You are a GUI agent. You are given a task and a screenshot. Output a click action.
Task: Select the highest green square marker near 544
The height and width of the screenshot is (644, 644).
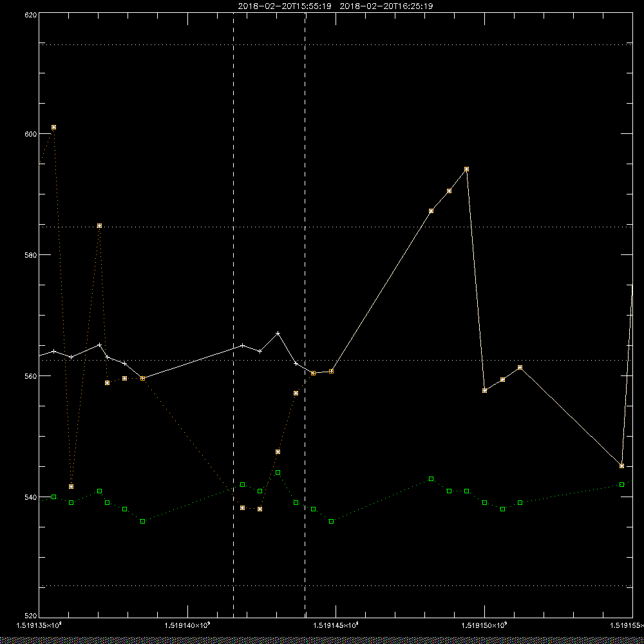278,472
